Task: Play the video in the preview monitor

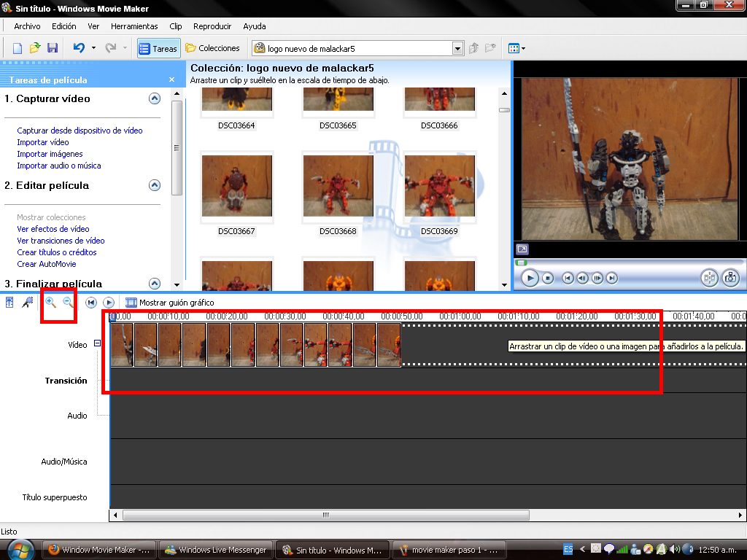Action: coord(530,278)
